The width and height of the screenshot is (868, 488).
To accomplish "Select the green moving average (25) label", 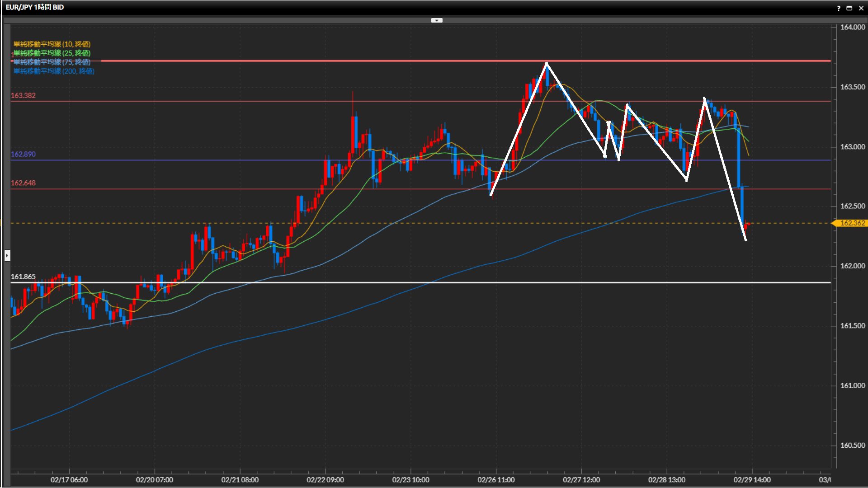I will (x=52, y=53).
